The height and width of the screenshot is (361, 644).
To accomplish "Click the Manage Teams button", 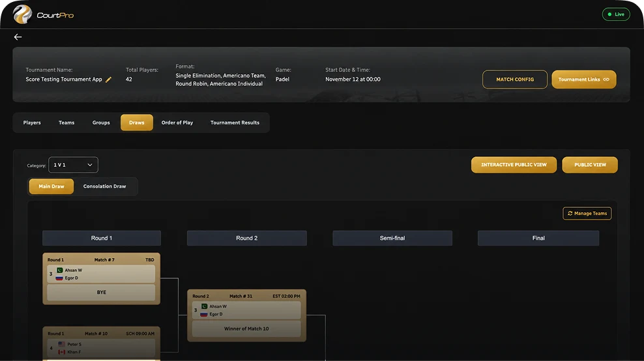I will (x=587, y=213).
